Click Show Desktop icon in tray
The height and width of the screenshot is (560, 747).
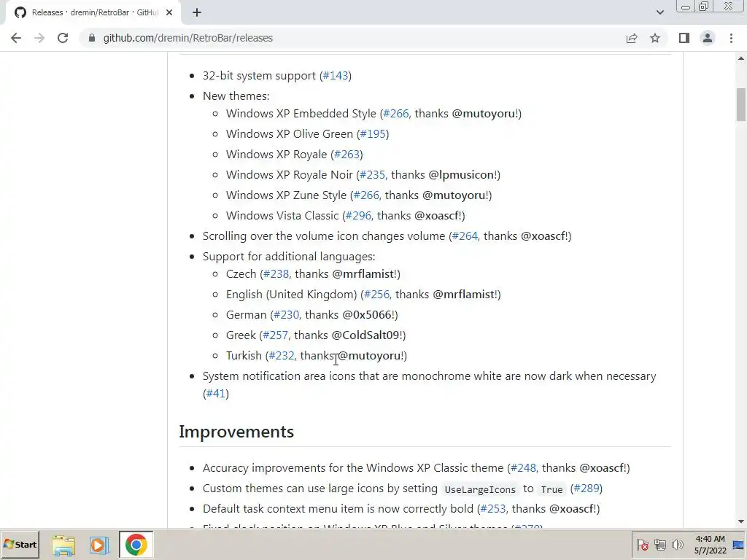coord(739,545)
